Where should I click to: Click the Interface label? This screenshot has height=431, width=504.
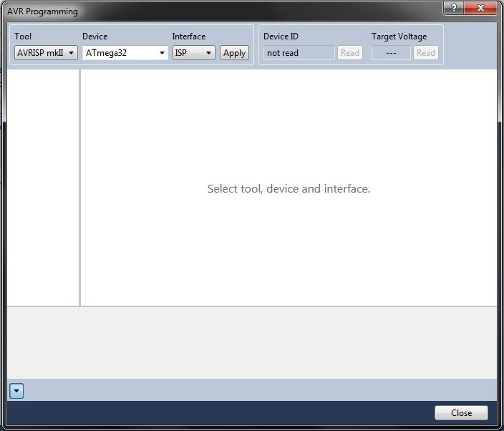pyautogui.click(x=189, y=37)
